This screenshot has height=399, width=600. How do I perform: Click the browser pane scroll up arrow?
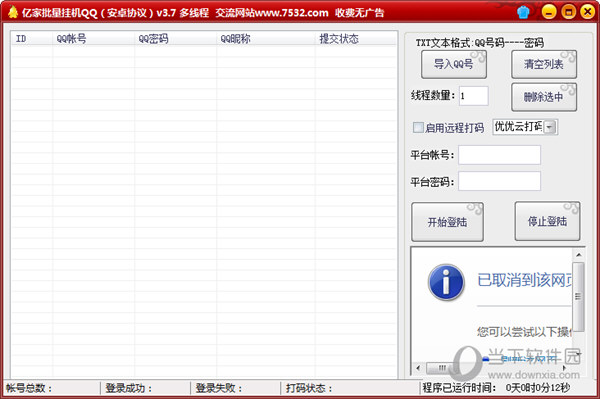click(579, 255)
